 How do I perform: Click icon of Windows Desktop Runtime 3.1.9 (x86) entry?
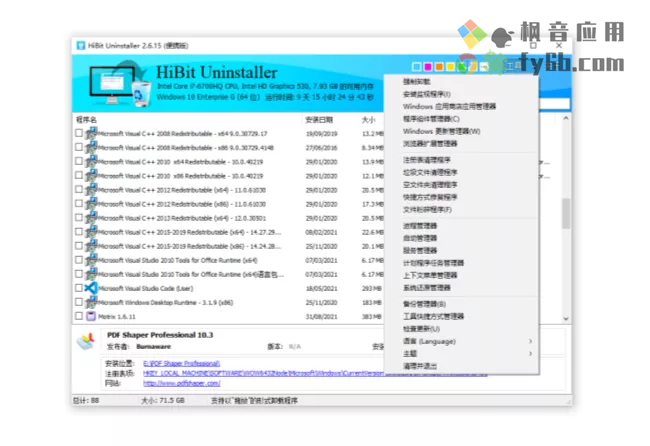point(91,302)
